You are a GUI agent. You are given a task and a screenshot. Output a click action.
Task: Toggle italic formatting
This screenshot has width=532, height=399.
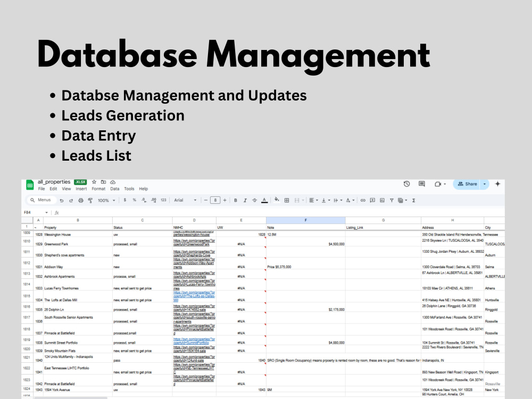(x=245, y=201)
